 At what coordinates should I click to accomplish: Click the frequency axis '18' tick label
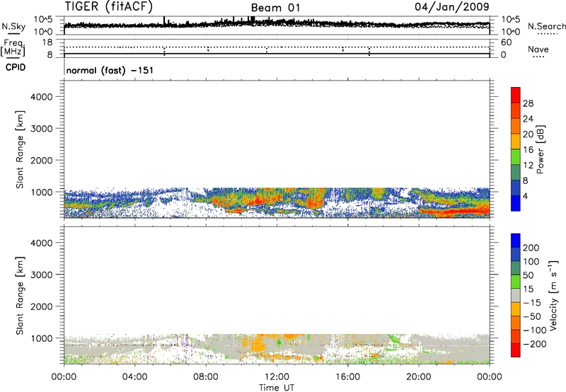47,42
